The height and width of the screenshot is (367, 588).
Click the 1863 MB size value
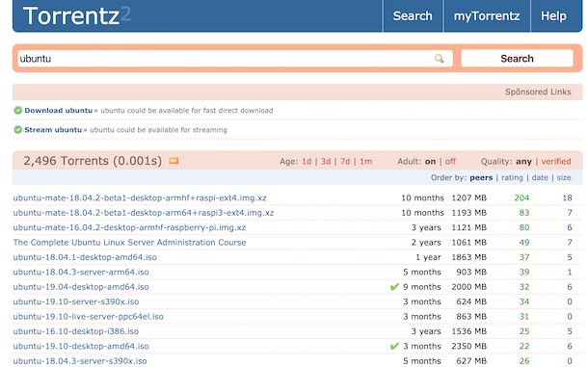[x=468, y=257]
